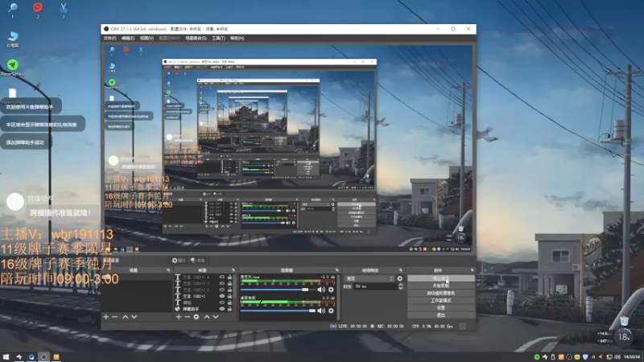Click the 时长 50 ms duration field
This screenshot has width=644, height=362.
click(x=377, y=286)
